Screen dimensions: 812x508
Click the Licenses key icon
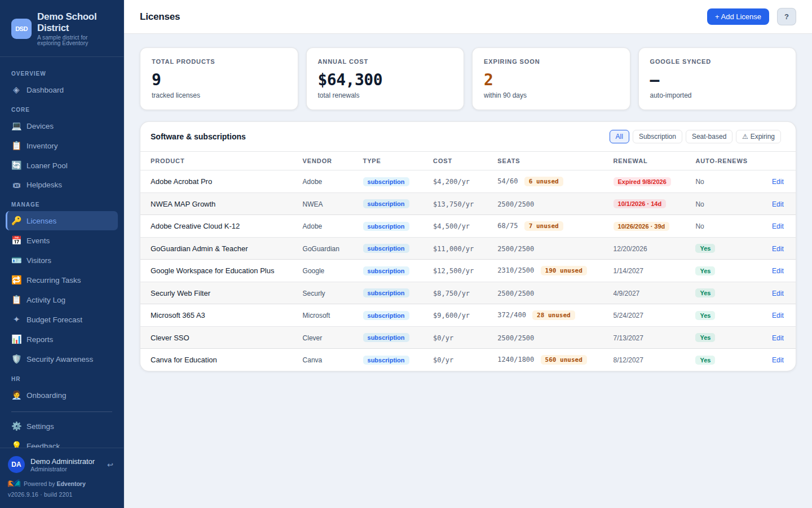(x=16, y=221)
